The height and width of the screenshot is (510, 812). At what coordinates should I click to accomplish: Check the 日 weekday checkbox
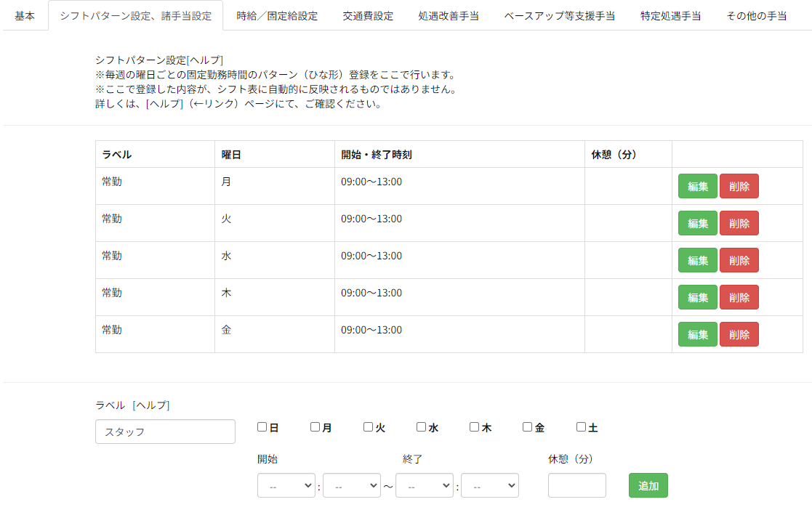click(262, 427)
